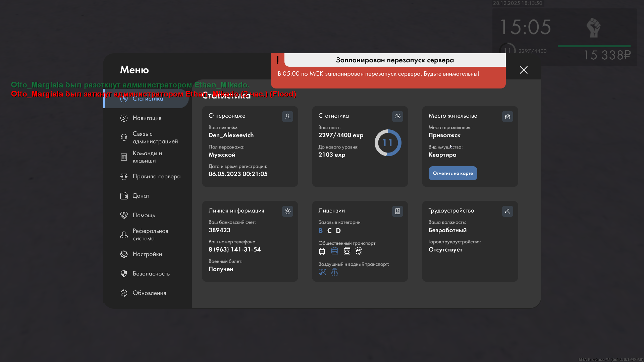Image resolution: width=644 pixels, height=362 pixels.
Task: Click the server restart notification banner
Action: (388, 71)
